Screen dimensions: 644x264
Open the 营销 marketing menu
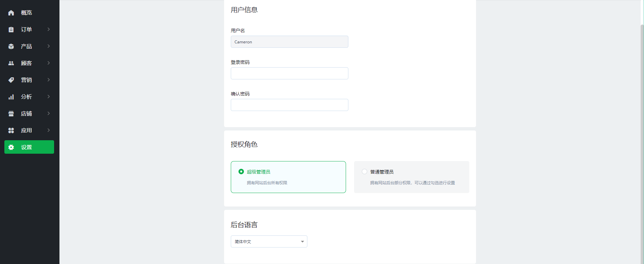point(29,80)
